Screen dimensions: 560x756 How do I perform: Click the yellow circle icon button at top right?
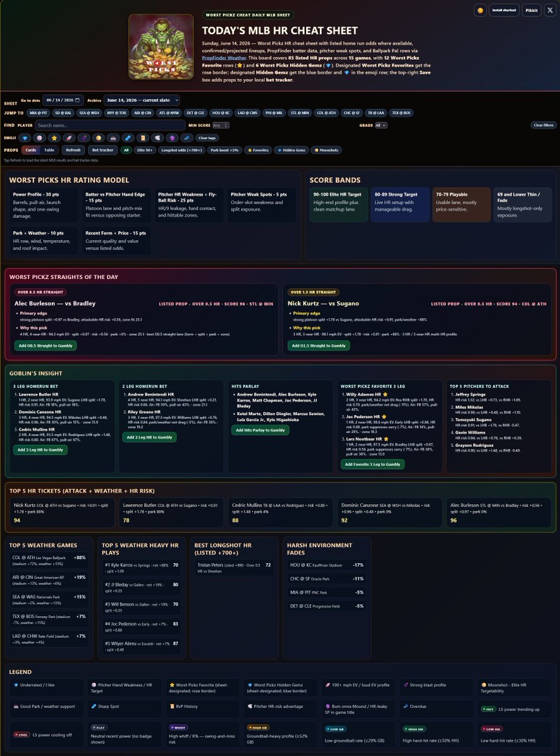tap(480, 10)
